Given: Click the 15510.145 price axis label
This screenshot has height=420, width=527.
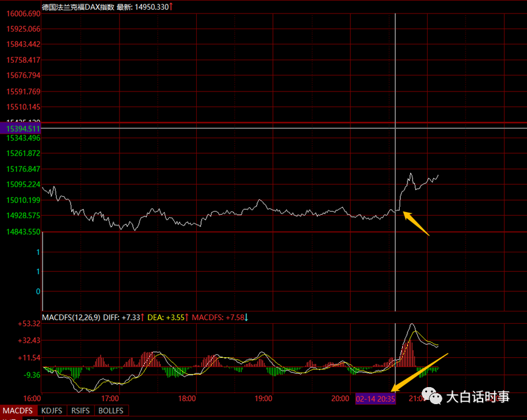Looking at the screenshot, I should point(23,107).
